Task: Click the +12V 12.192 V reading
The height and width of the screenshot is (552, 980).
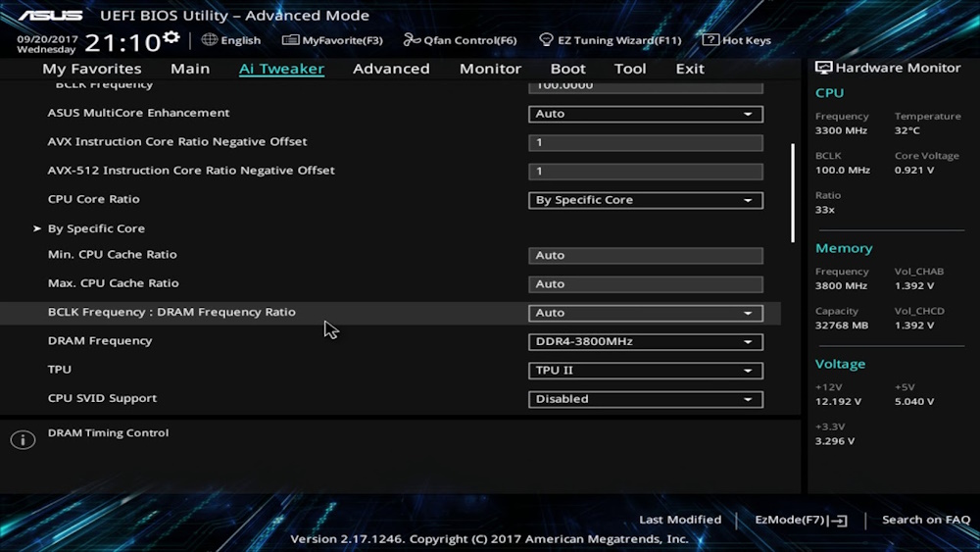Action: (838, 401)
